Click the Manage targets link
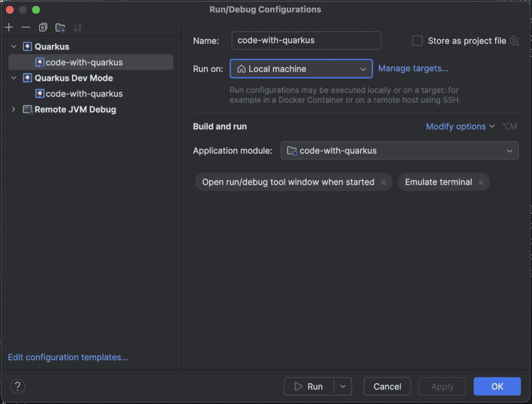Viewport: 532px width, 404px height. tap(413, 69)
